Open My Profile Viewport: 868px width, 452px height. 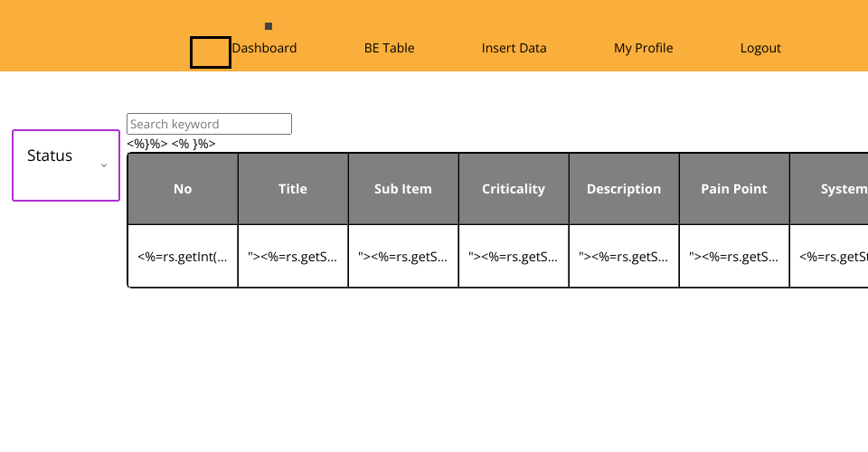(x=643, y=48)
